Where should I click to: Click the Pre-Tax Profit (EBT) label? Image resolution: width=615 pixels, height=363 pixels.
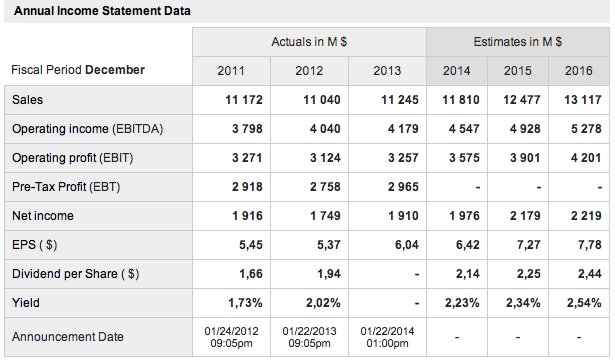coord(66,187)
